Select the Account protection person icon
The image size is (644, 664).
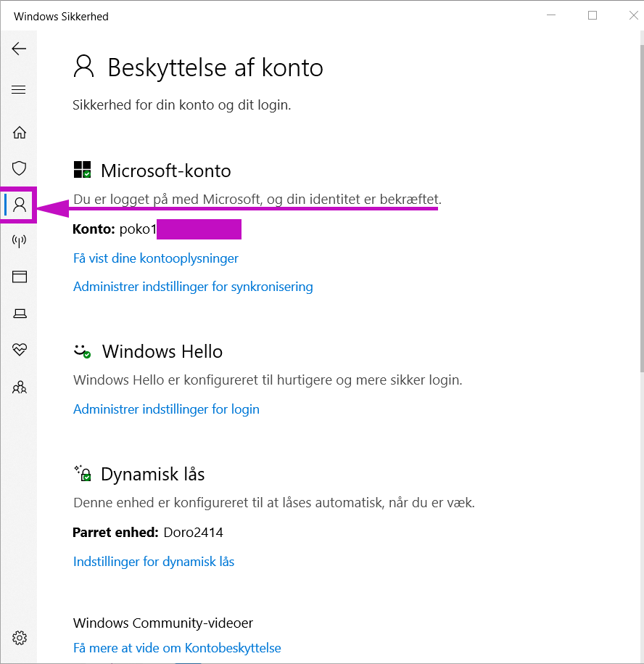point(20,205)
